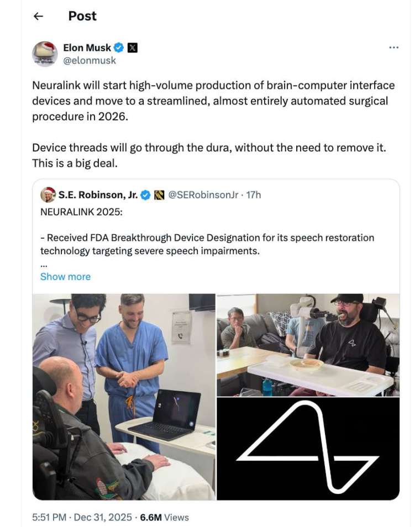Click the 17h timestamp on quoted post
This screenshot has width=420, height=527.
point(254,195)
